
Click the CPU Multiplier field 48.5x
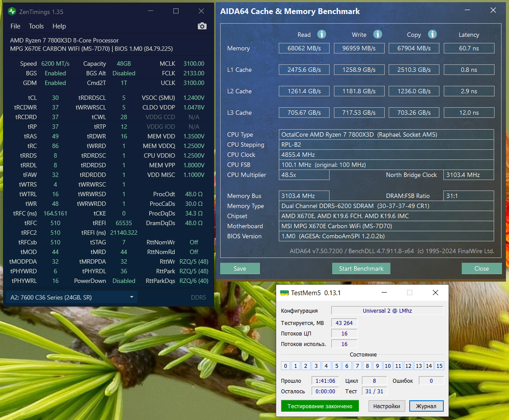304,175
